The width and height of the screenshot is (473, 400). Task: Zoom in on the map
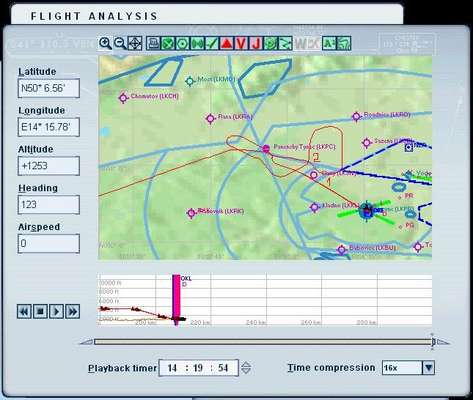click(x=105, y=43)
